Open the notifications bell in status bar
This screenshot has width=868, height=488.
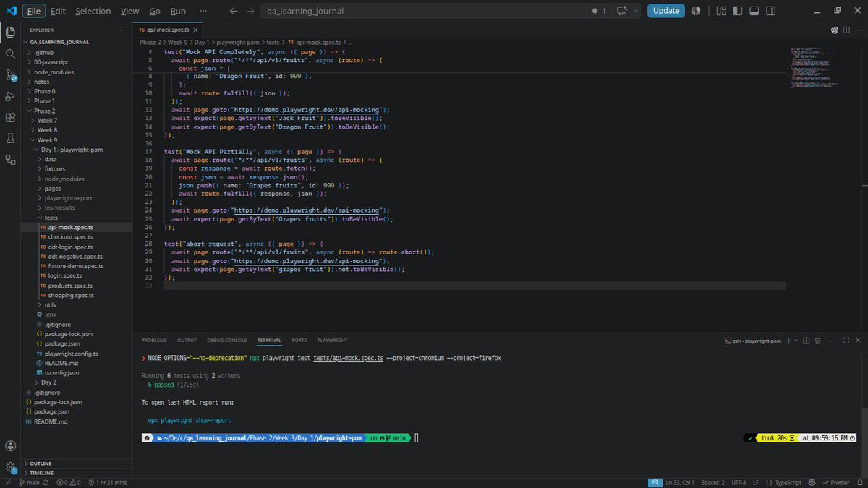(x=859, y=482)
